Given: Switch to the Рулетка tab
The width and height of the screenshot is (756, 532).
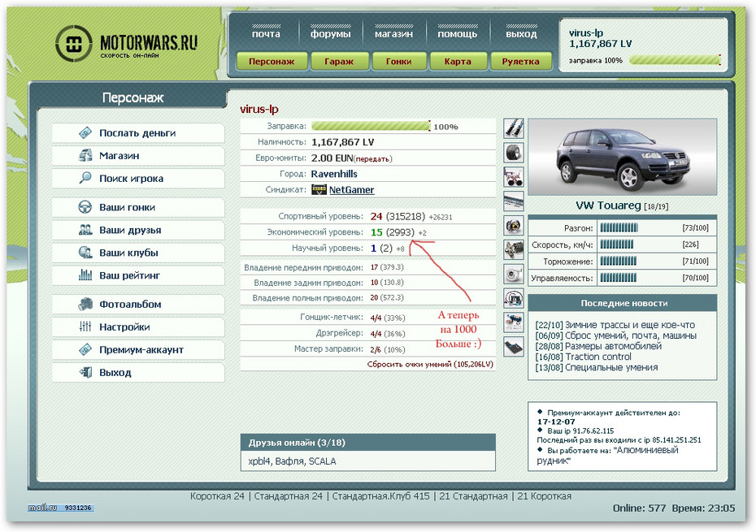Looking at the screenshot, I should pos(520,61).
